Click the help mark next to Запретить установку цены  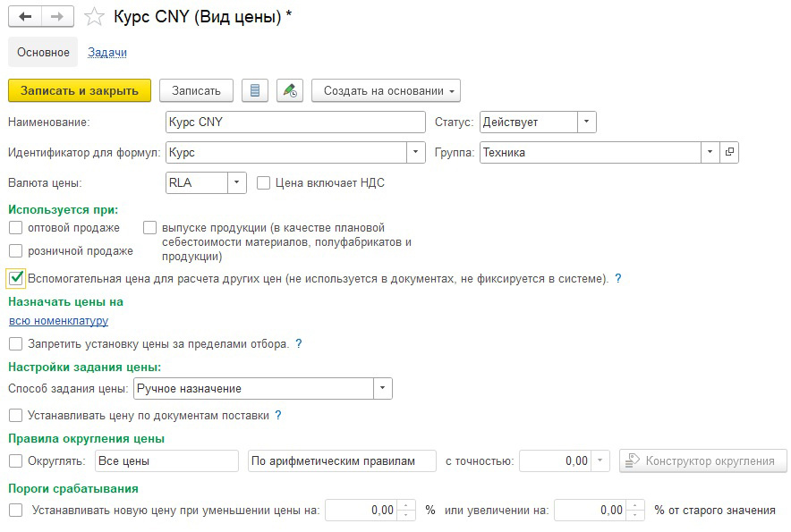pos(299,344)
